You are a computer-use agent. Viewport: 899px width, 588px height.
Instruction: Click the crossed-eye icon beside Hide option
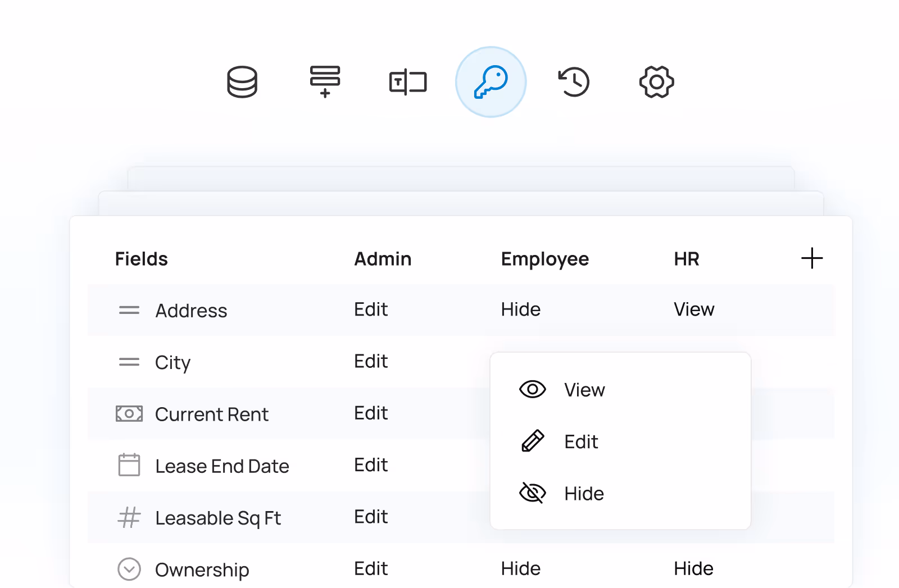[x=533, y=493]
